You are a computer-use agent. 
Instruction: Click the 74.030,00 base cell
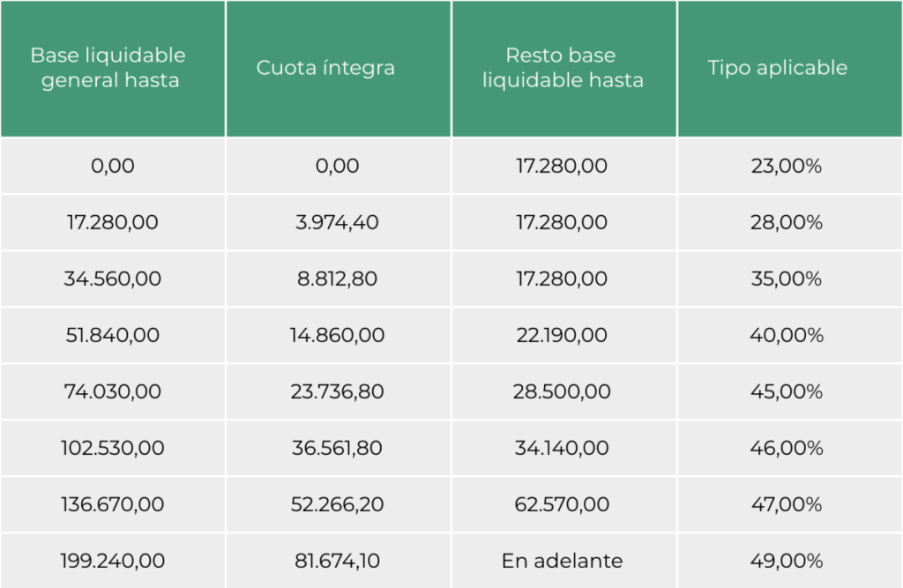tap(113, 391)
